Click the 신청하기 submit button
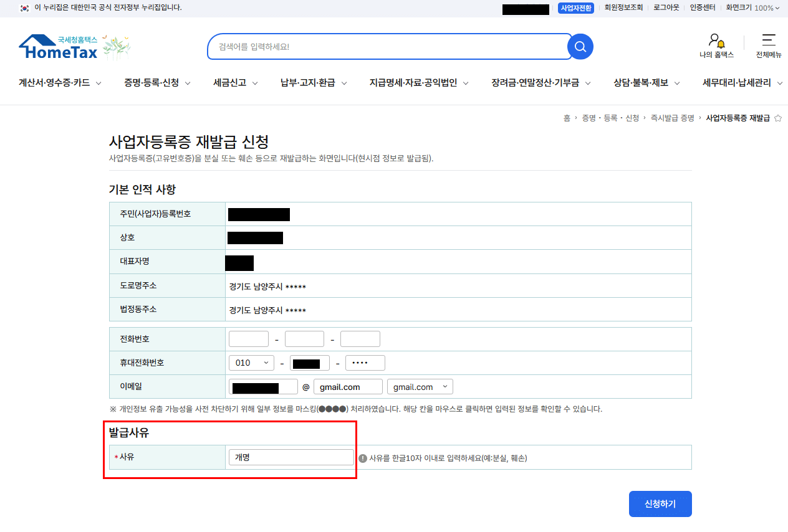 [660, 504]
